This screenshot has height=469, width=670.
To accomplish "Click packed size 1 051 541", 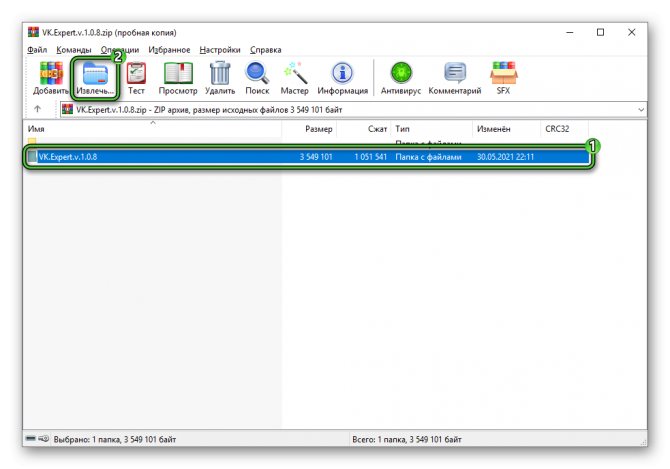I will 370,157.
